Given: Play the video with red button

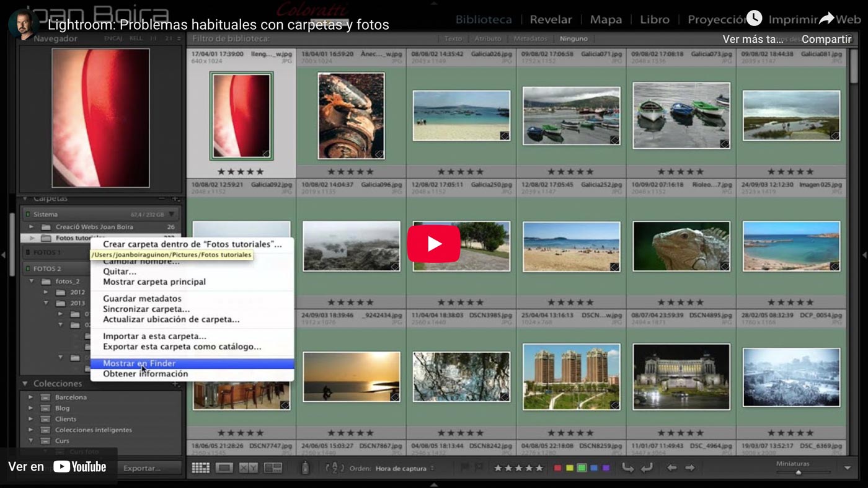Looking at the screenshot, I should point(434,244).
